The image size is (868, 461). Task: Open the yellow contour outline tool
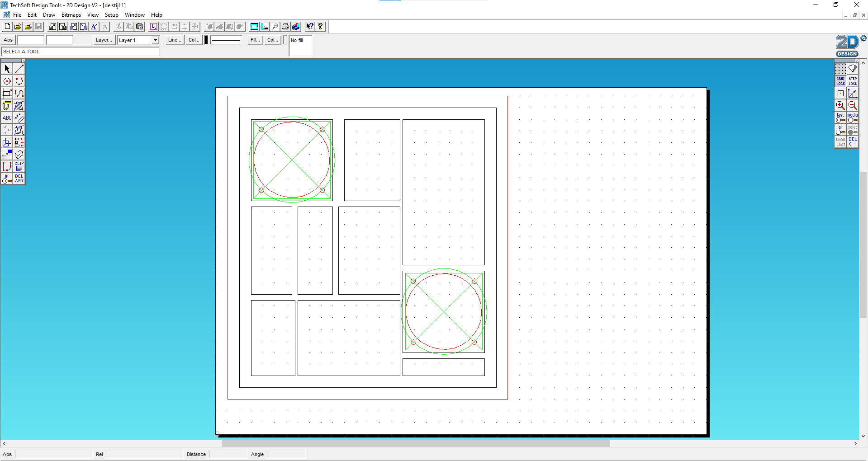tap(7, 106)
